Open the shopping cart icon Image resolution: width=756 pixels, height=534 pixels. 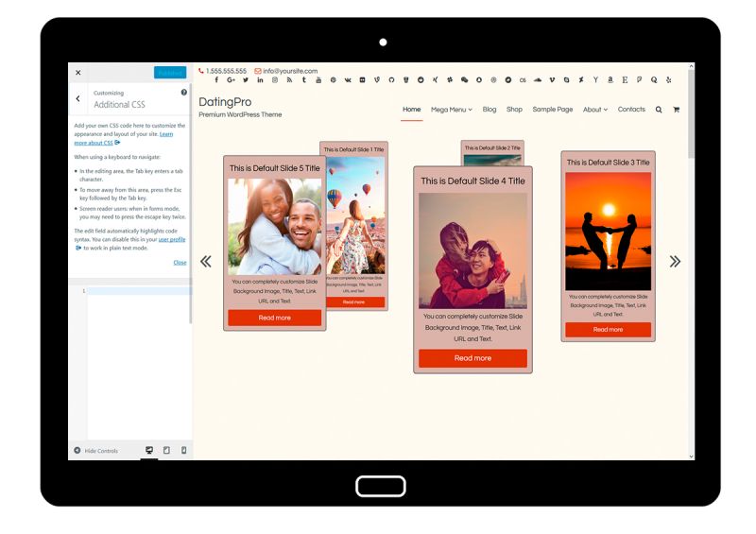676,110
